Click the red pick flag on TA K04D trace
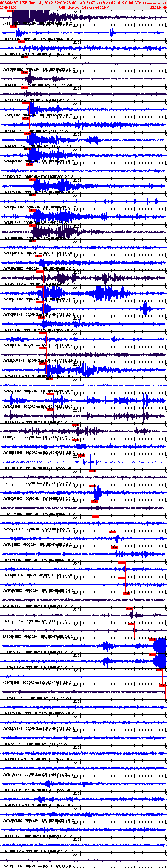This screenshot has width=167, height=868. pyautogui.click(x=76, y=425)
